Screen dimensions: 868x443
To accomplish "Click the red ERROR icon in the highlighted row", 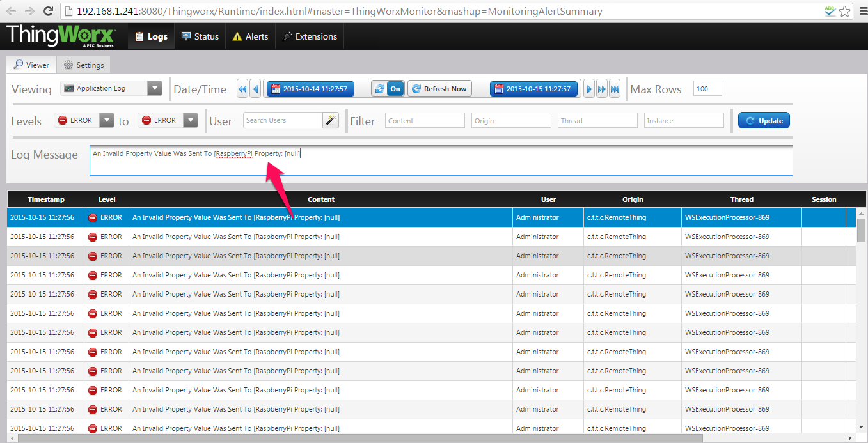I will pyautogui.click(x=93, y=217).
